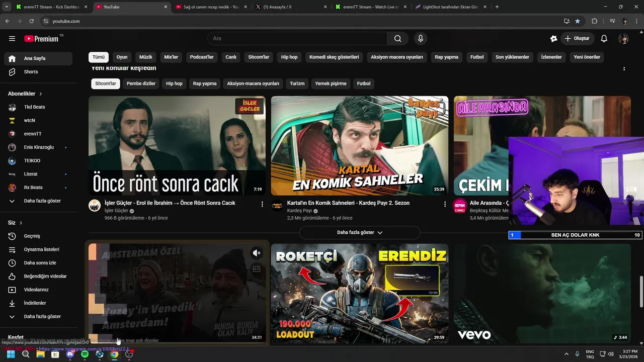
Task: Open Kartal En Komik Sahneler thumbnail
Action: click(360, 146)
